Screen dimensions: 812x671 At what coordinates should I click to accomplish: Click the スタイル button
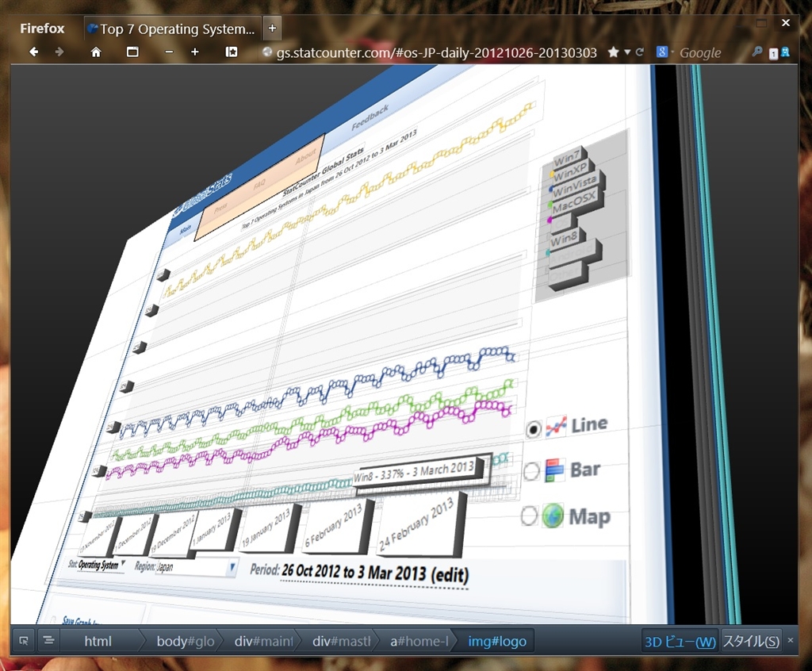click(750, 641)
